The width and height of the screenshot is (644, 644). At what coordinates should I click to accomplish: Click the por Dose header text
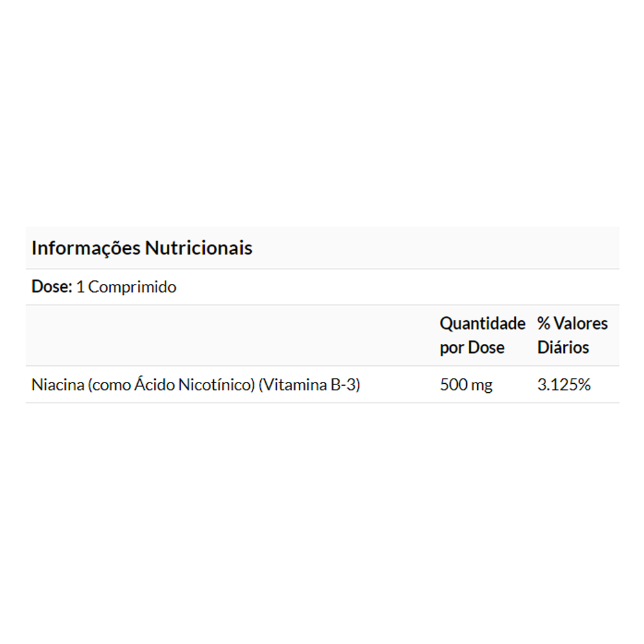[x=472, y=348]
